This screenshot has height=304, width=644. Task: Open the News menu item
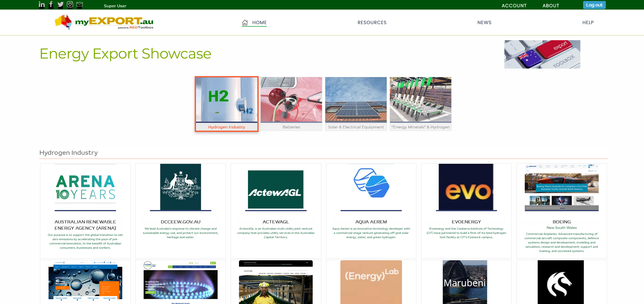tap(484, 23)
